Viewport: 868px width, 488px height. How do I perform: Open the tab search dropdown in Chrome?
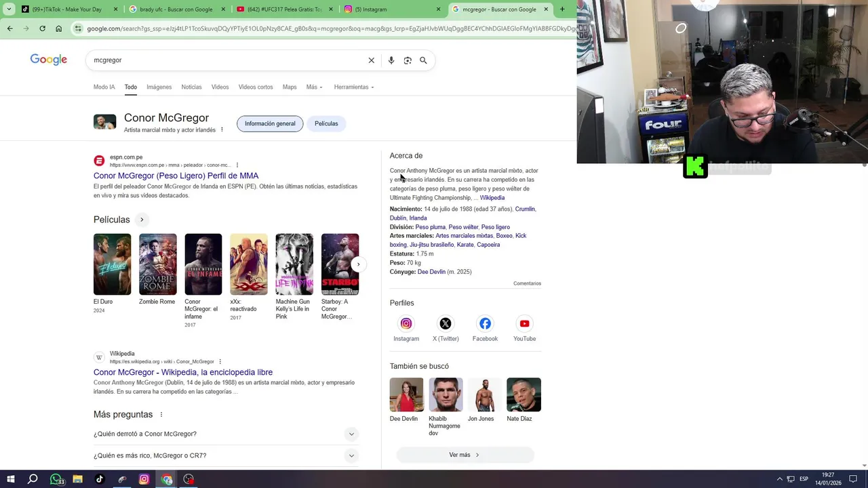[8, 9]
